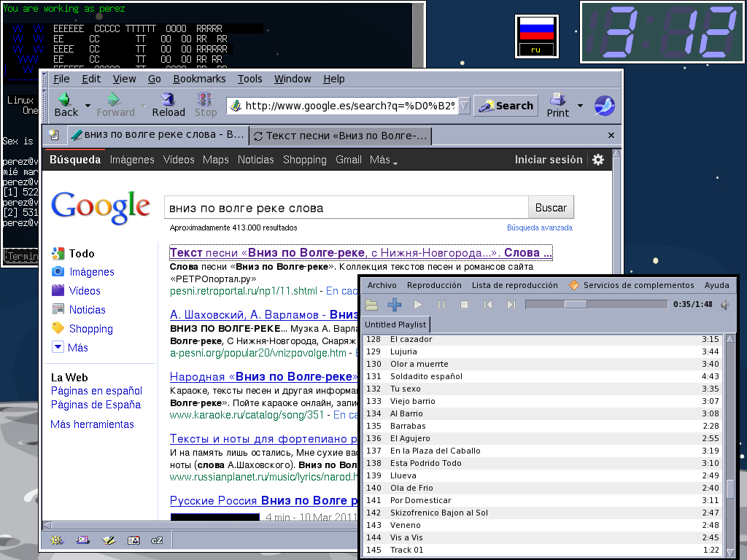Expand the URL bar history dropdown

click(465, 106)
